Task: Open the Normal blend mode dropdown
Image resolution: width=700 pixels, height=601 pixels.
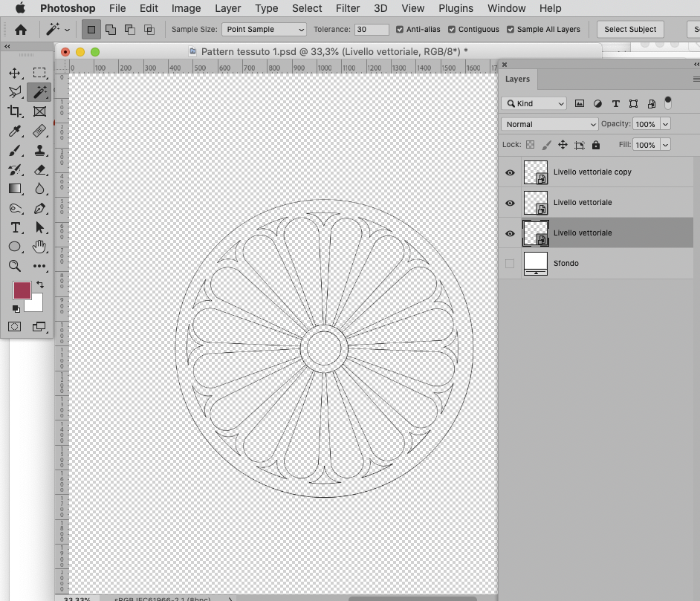Action: click(550, 124)
